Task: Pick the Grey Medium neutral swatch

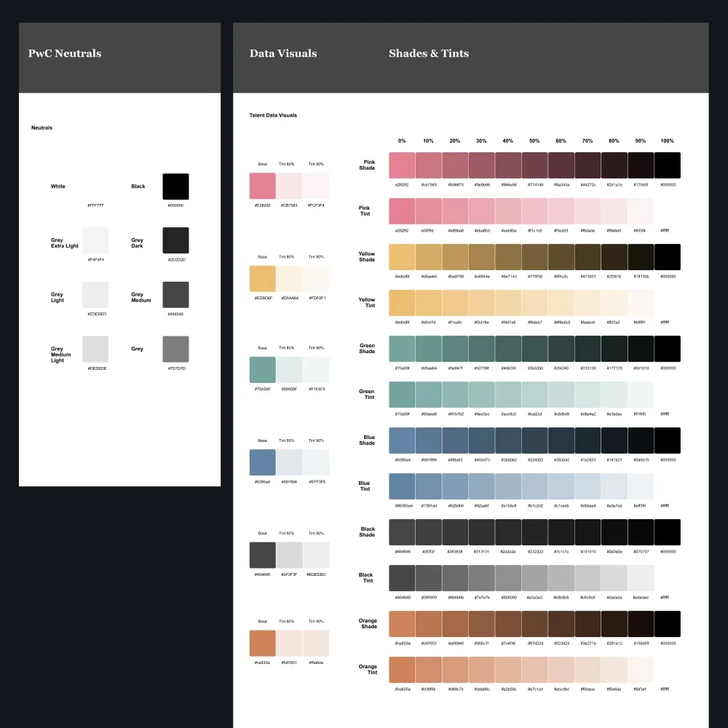Action: pos(175,295)
